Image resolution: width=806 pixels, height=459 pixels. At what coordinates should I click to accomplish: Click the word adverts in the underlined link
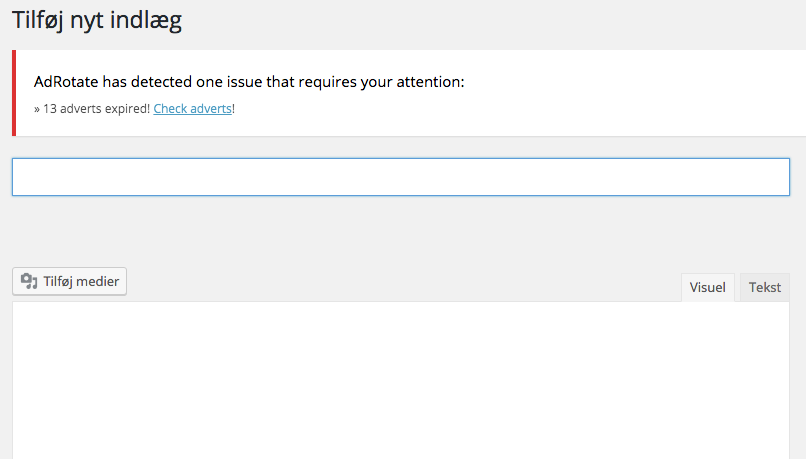[x=211, y=109]
